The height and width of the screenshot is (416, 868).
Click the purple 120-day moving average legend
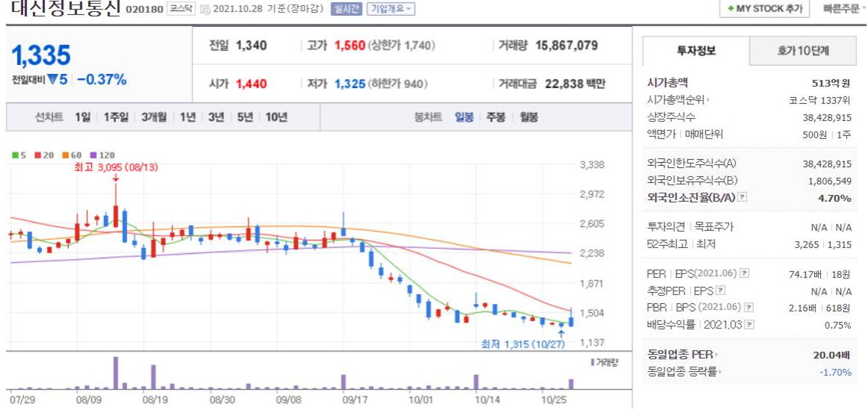(x=102, y=155)
